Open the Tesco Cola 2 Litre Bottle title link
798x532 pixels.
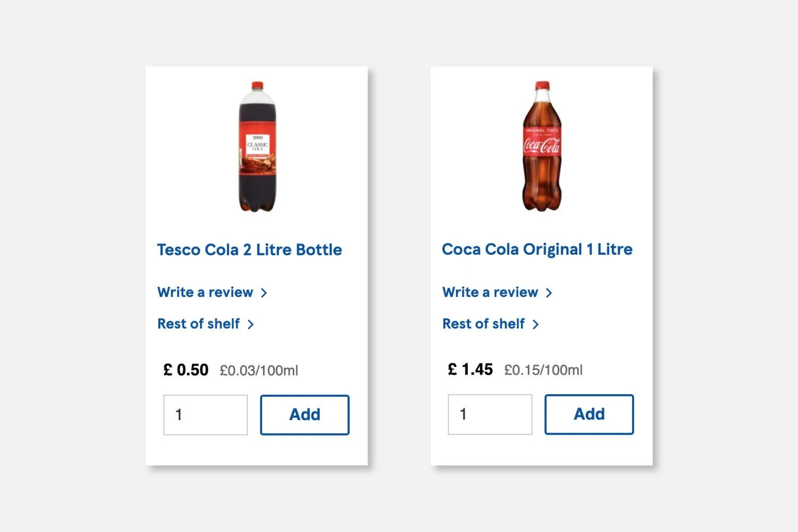pyautogui.click(x=250, y=250)
